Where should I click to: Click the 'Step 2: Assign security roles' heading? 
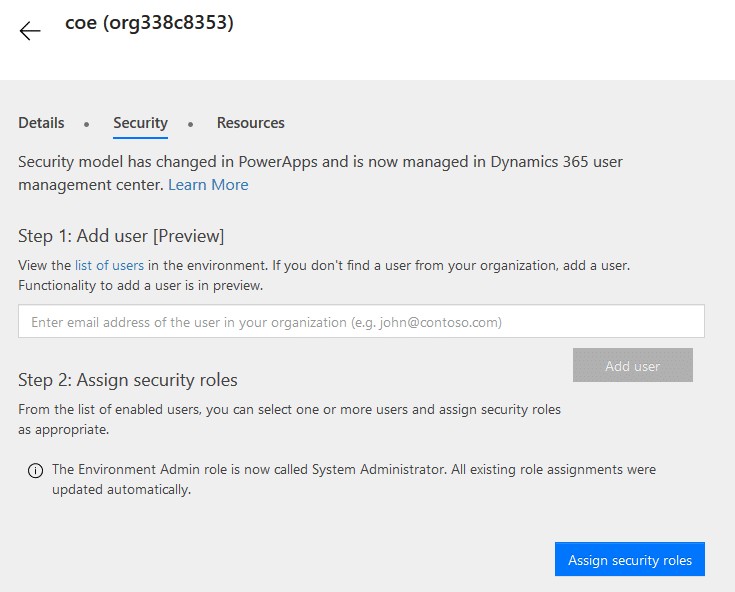click(x=128, y=380)
